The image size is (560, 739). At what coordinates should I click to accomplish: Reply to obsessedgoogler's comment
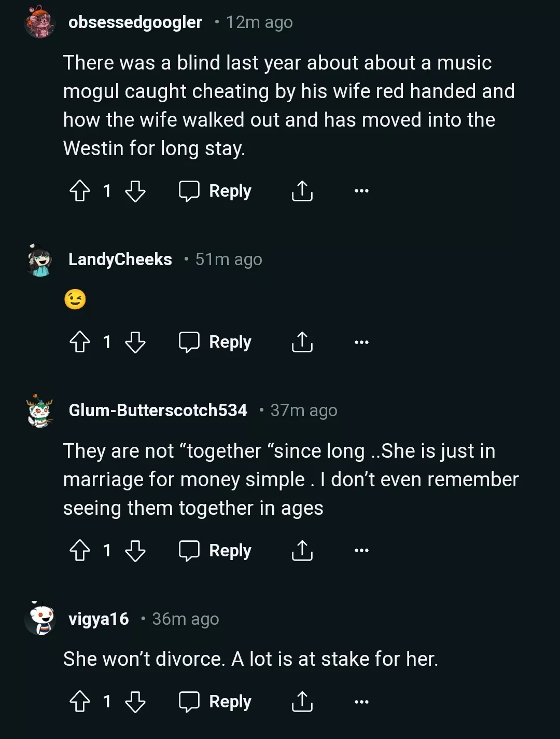215,190
